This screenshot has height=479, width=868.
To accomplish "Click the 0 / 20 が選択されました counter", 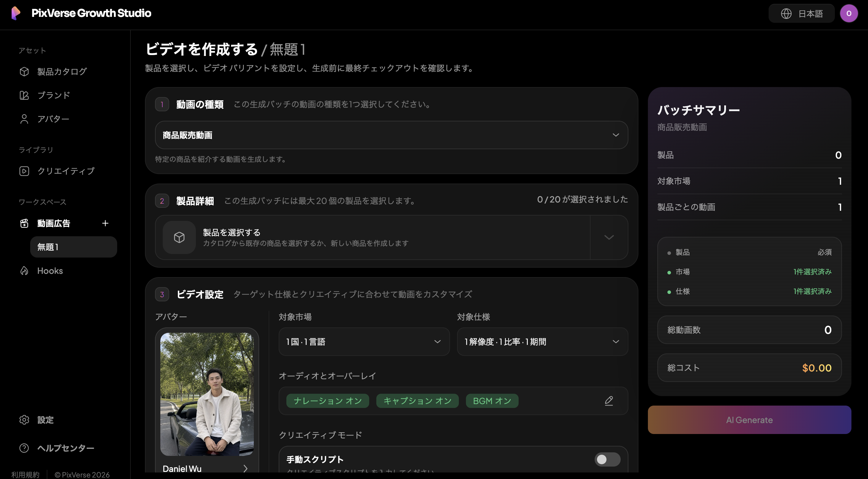I will coord(582,200).
